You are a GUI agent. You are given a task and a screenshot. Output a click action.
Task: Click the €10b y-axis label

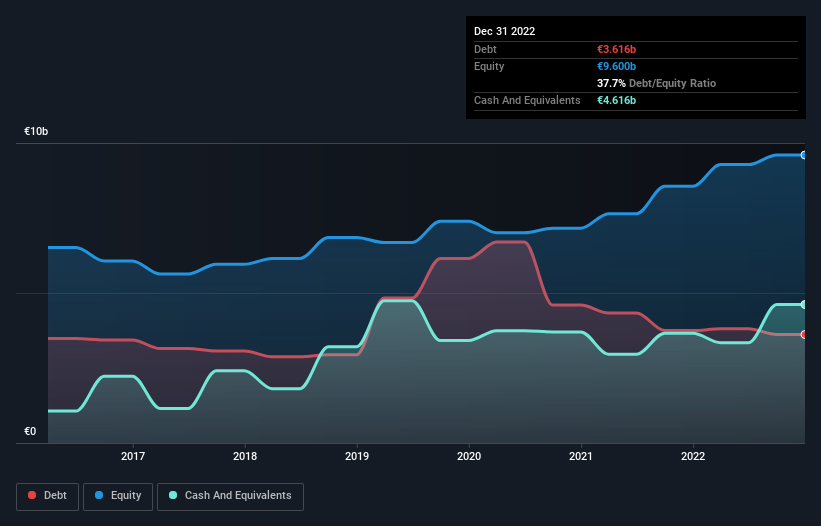(36, 131)
